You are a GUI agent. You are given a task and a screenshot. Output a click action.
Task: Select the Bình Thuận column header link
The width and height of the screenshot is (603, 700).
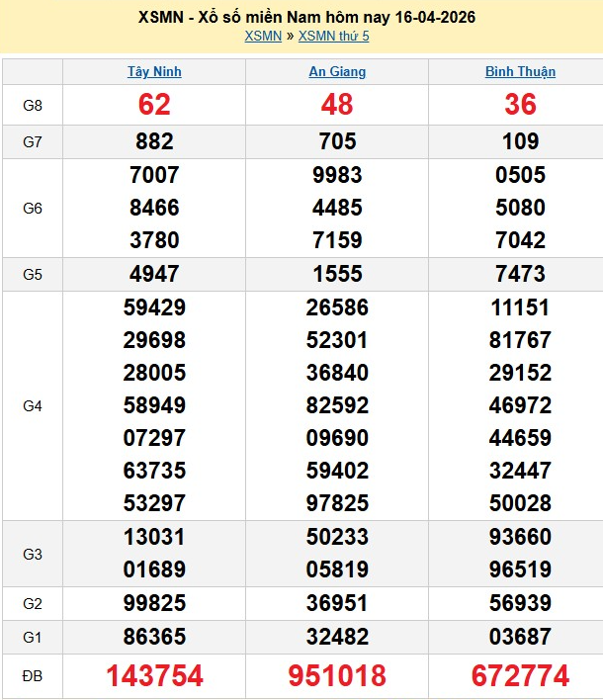click(x=520, y=71)
